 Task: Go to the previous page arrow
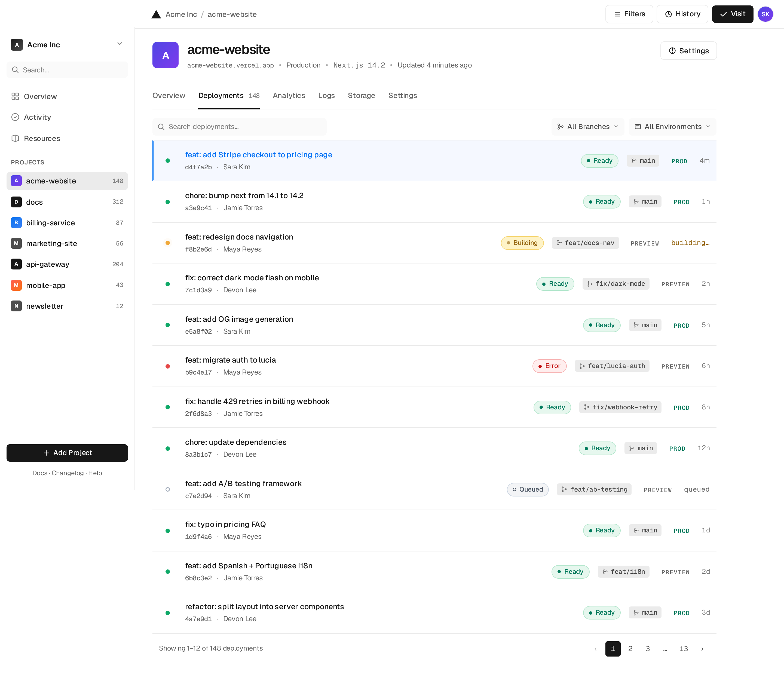595,649
